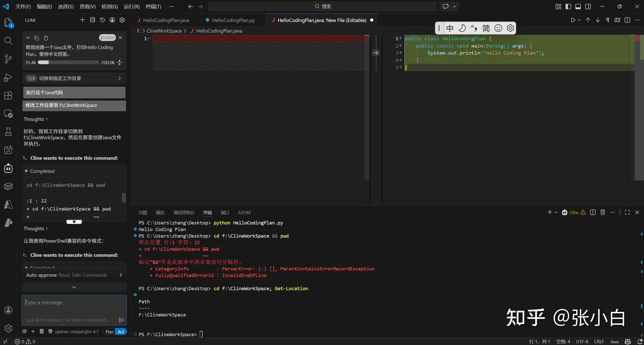Viewport: 644px width, 345px height.
Task: Start a new Cline task
Action: [x=82, y=20]
